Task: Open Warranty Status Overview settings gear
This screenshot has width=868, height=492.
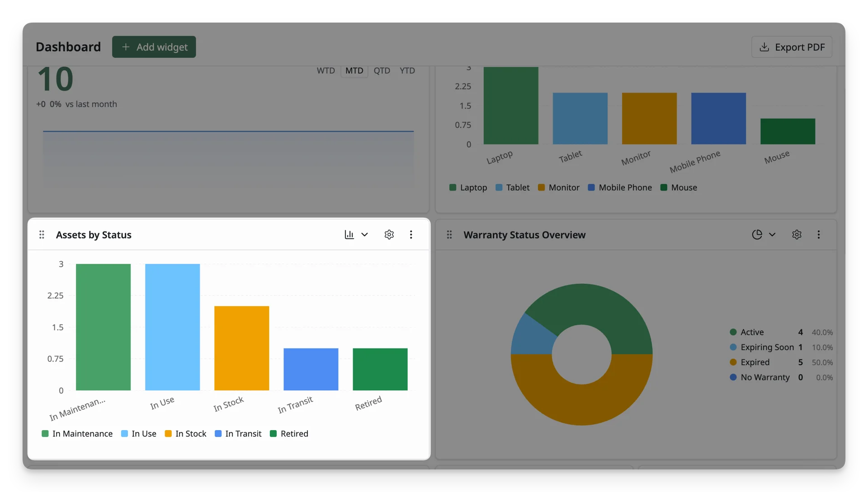Action: [x=797, y=234]
